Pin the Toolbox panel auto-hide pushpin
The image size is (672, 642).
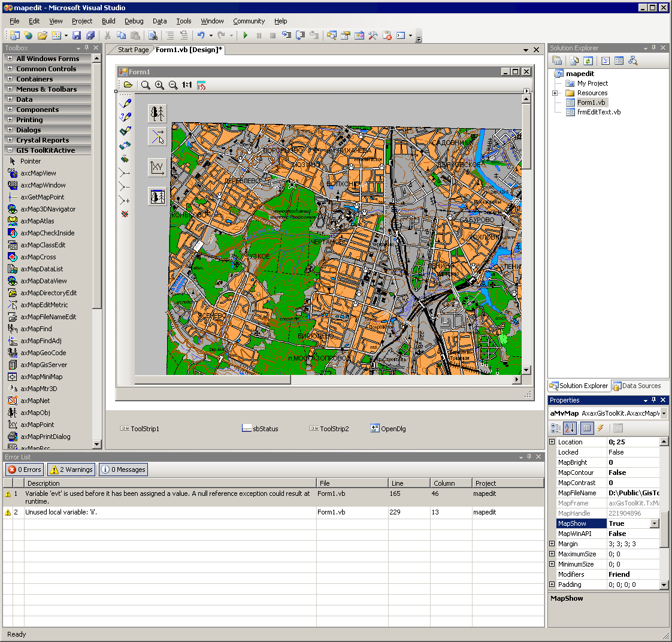coord(87,47)
